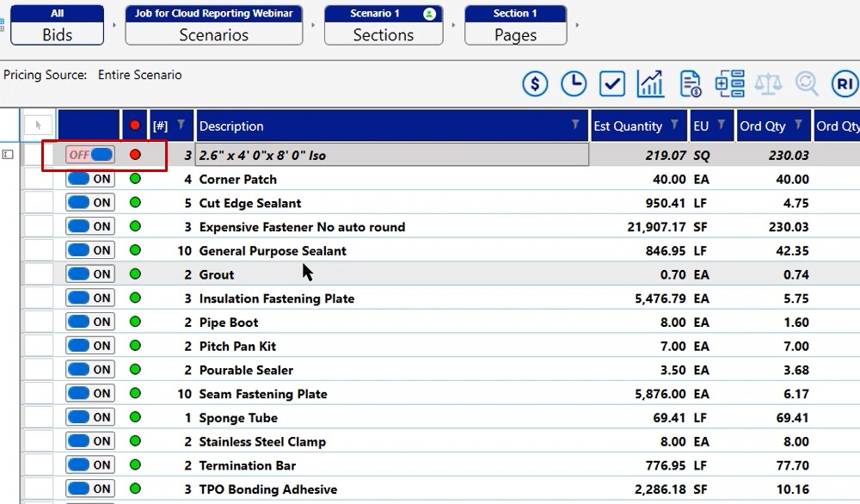Image resolution: width=860 pixels, height=504 pixels.
Task: Click the checkmark box toolbar icon
Action: coord(612,83)
